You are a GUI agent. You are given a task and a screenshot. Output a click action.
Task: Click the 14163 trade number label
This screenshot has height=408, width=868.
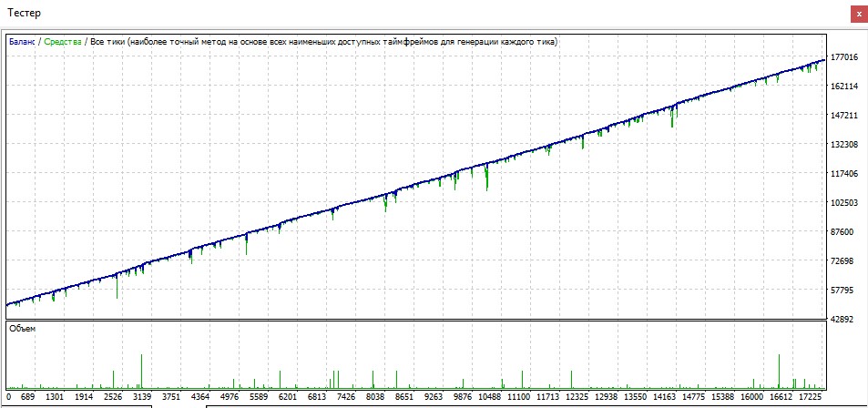(664, 397)
